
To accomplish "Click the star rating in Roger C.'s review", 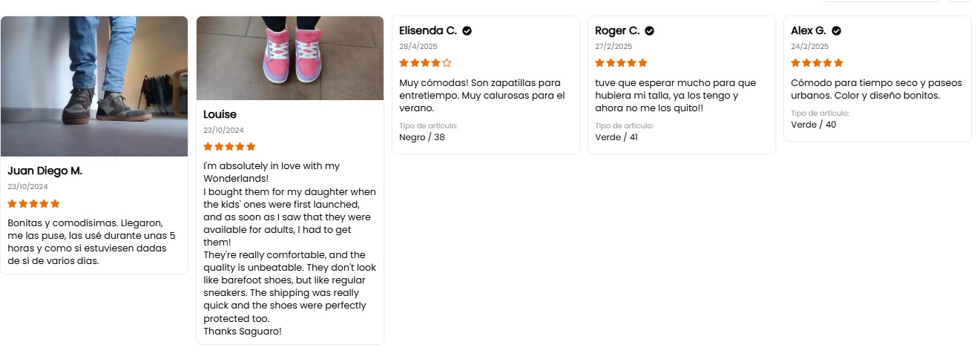I will coord(621,63).
